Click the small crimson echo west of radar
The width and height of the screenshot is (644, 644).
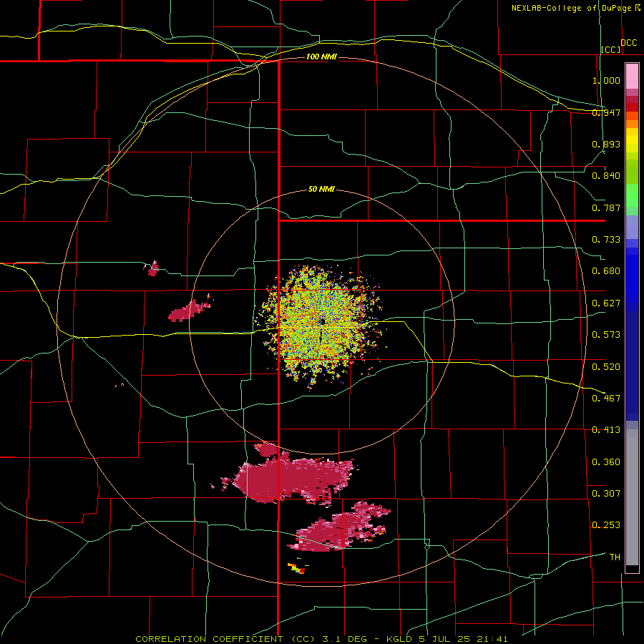click(x=189, y=311)
